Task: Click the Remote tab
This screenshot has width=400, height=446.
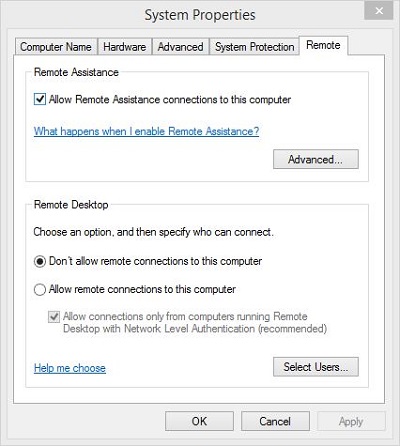Action: pos(323,45)
